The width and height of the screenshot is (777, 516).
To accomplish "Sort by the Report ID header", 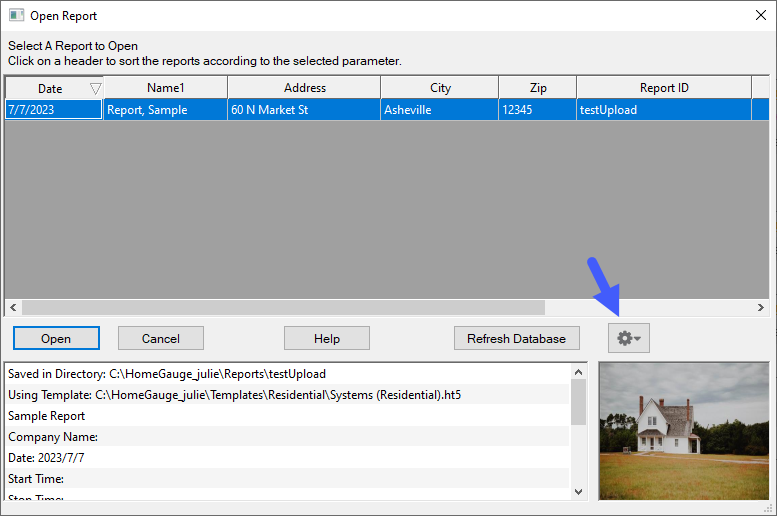I will pyautogui.click(x=664, y=88).
